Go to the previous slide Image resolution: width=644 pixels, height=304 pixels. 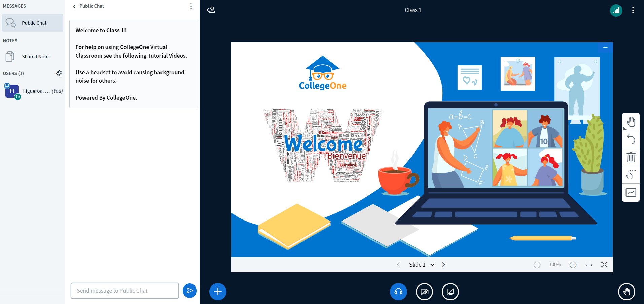[399, 265]
